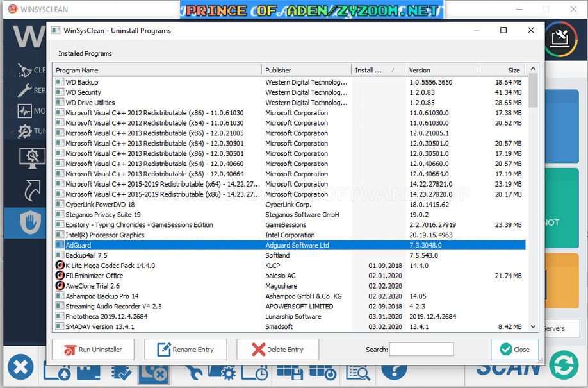Click the FILEminimizer Office row icon

[x=60, y=275]
